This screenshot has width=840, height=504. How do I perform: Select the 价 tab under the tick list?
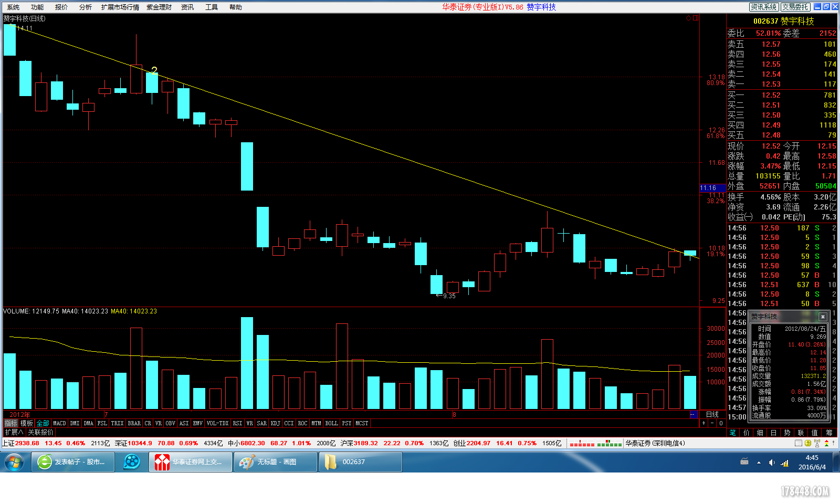point(747,433)
